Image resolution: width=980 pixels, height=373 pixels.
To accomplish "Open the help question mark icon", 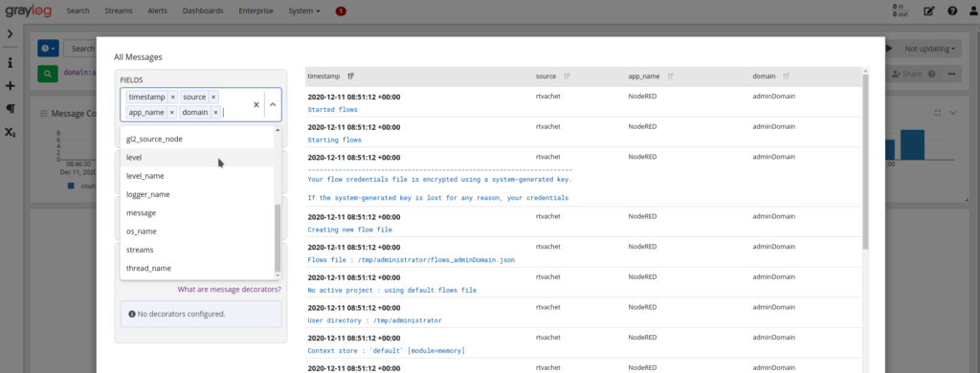I will (952, 11).
